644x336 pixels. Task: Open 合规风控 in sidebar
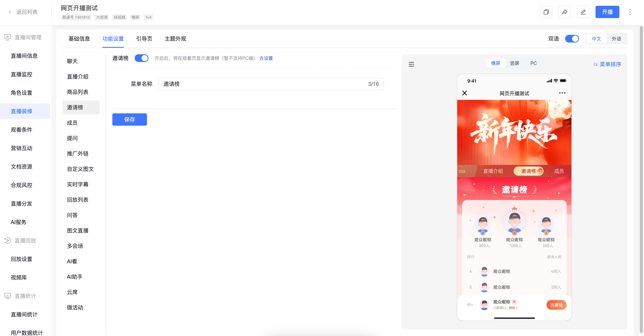point(22,185)
